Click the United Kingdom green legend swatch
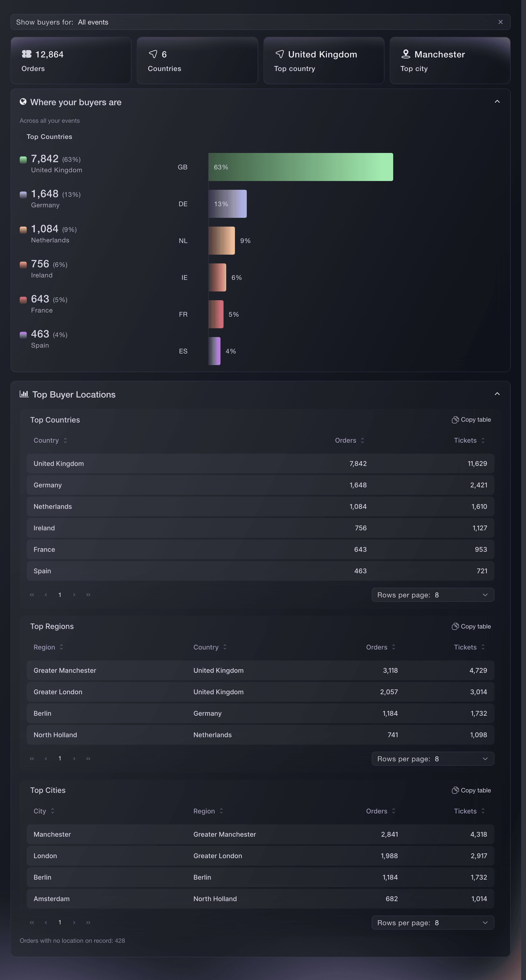This screenshot has width=526, height=980. pos(23,159)
